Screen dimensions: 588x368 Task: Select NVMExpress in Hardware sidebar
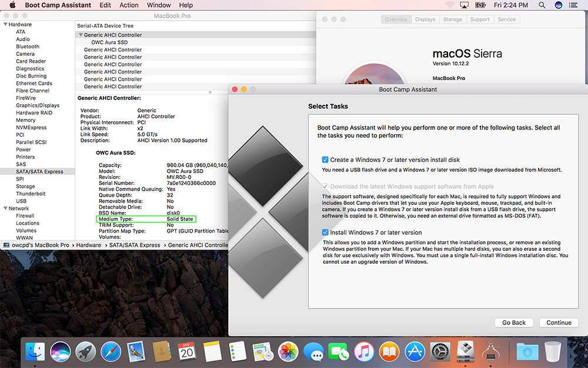31,128
